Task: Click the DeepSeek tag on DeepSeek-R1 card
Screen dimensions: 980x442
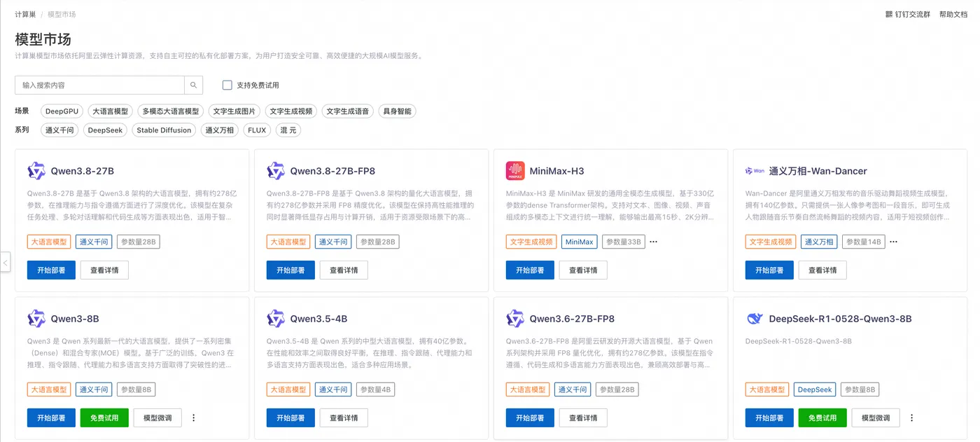Action: (x=815, y=389)
